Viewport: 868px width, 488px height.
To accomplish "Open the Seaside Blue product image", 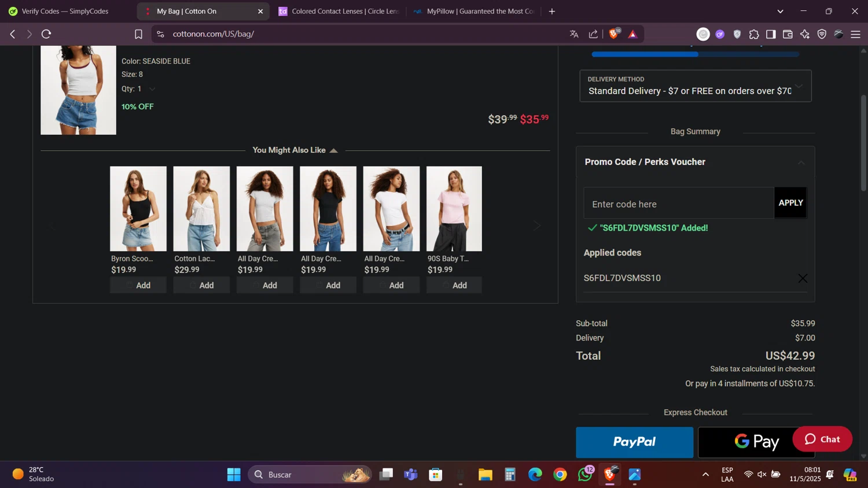I will (x=78, y=90).
